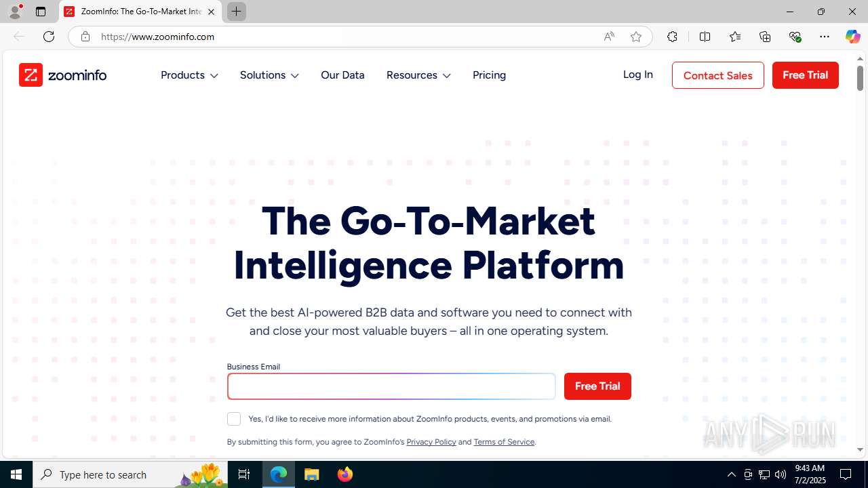Click the scrollbar down arrow
868x488 pixels.
[x=860, y=449]
